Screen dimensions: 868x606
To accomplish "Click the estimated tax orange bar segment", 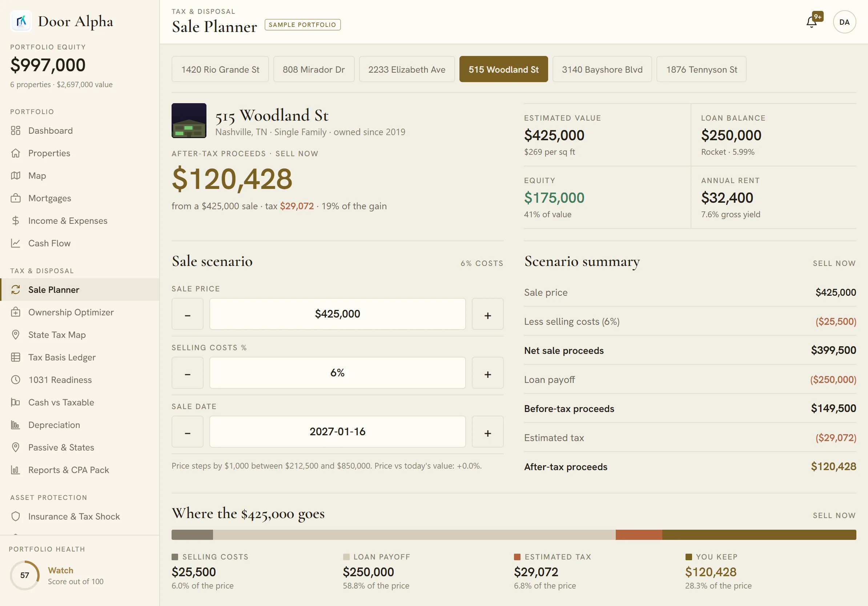I will point(639,534).
